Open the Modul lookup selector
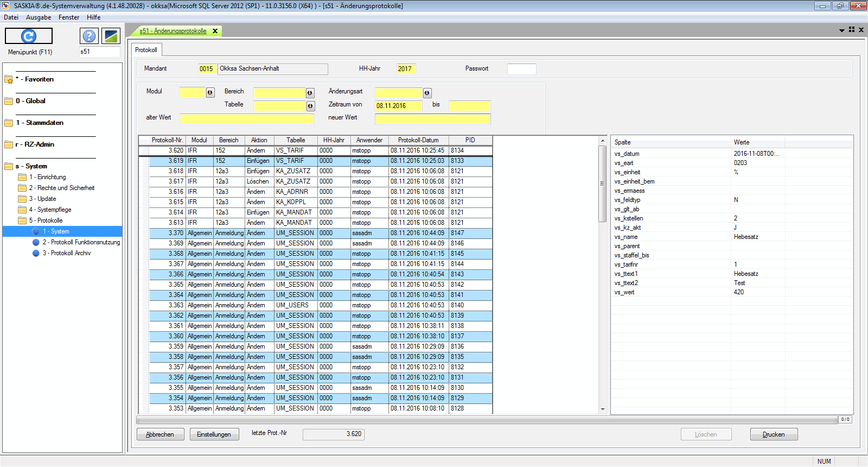This screenshot has width=868, height=467. coord(210,93)
